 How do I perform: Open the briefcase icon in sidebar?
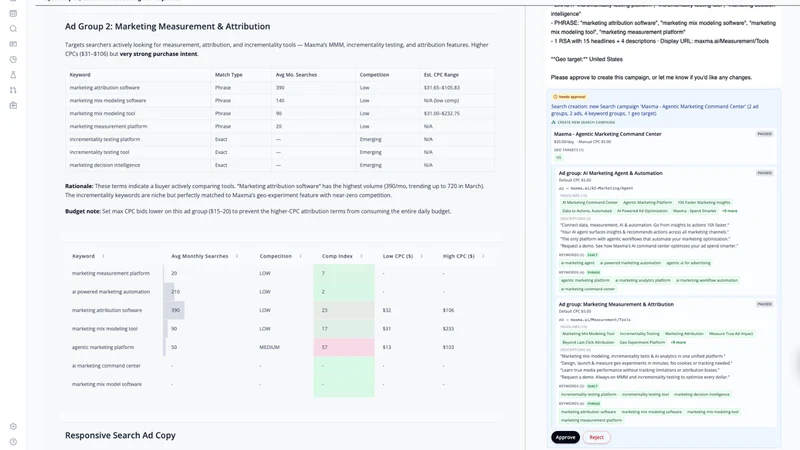tap(13, 105)
